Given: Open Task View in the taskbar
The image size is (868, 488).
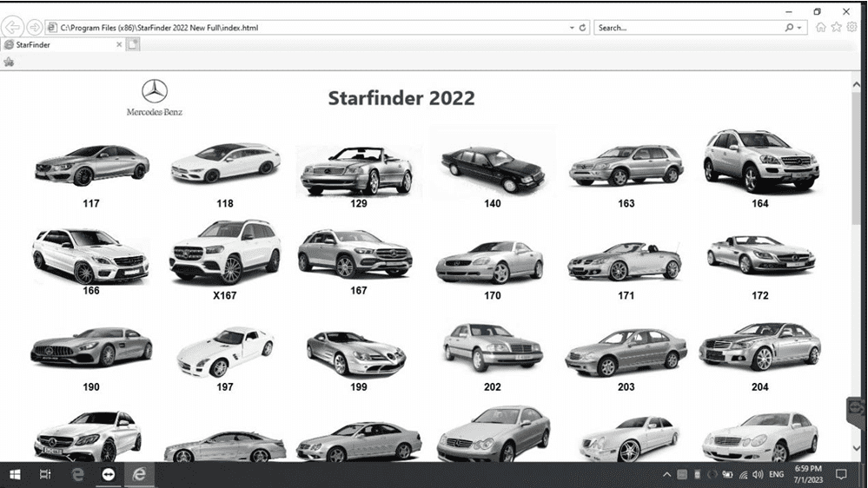Looking at the screenshot, I should point(45,474).
